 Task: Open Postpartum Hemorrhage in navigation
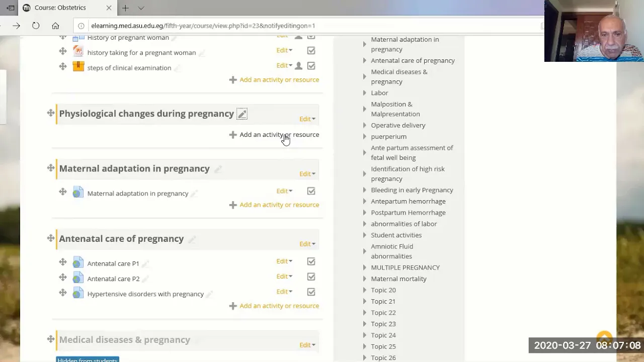(x=408, y=212)
